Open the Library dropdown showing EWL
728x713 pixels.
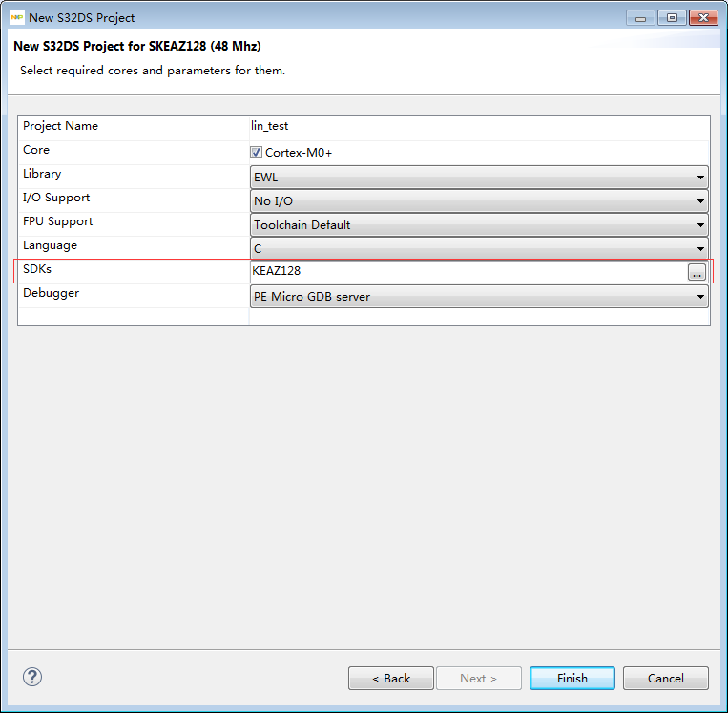[x=479, y=177]
